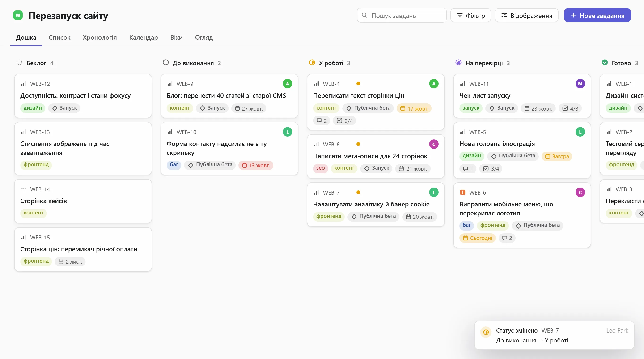Viewport: 644px width, 359px height.
Task: Click the 2 лист. date on WEB-15
Action: coord(70,262)
